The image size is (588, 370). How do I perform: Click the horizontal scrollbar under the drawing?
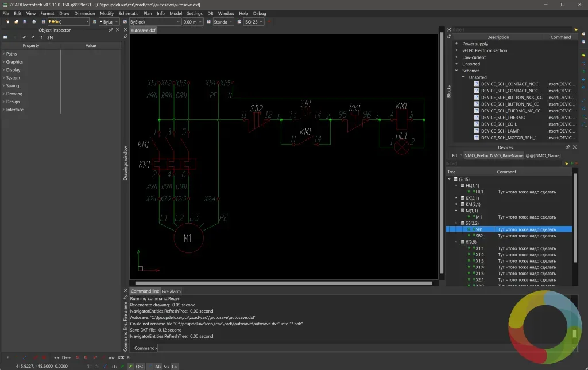point(284,283)
